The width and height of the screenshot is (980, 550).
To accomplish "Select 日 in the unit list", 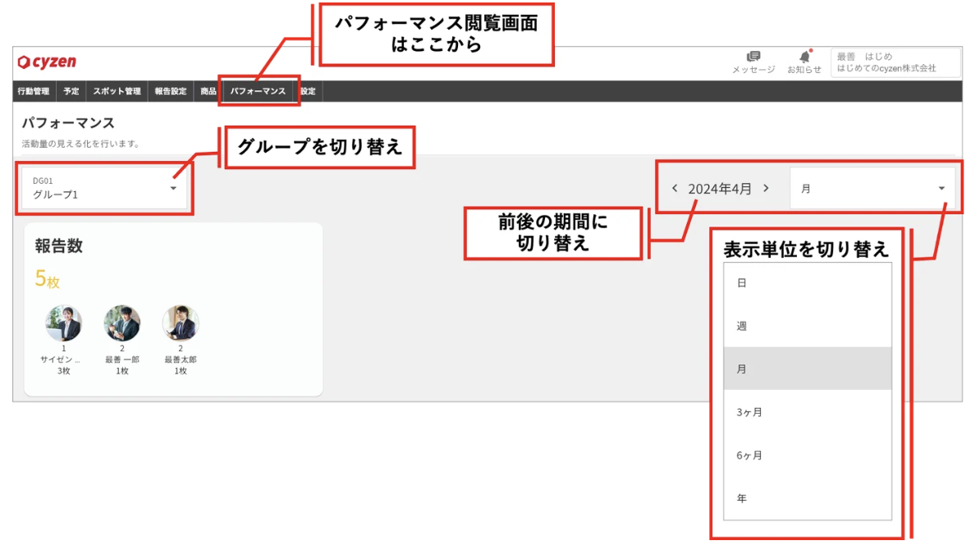I will click(x=808, y=283).
